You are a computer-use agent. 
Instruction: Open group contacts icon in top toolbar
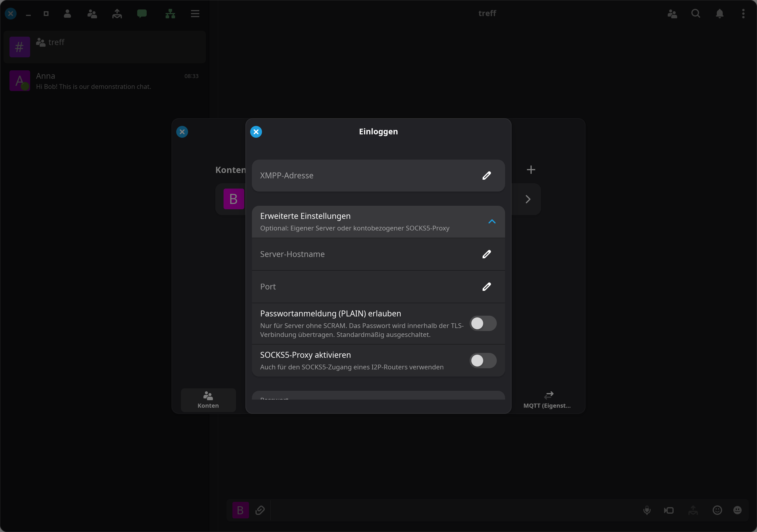pyautogui.click(x=92, y=14)
